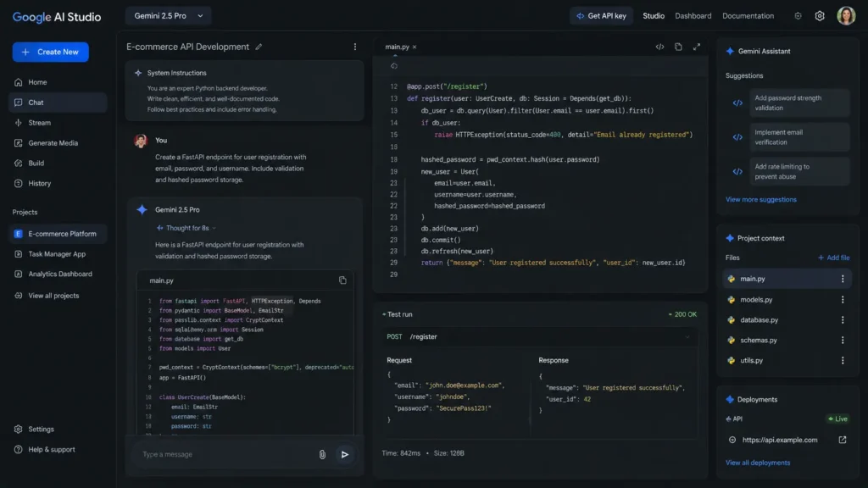Expand the Thought for 8s chevron
This screenshot has height=488, width=868.
[214, 228]
